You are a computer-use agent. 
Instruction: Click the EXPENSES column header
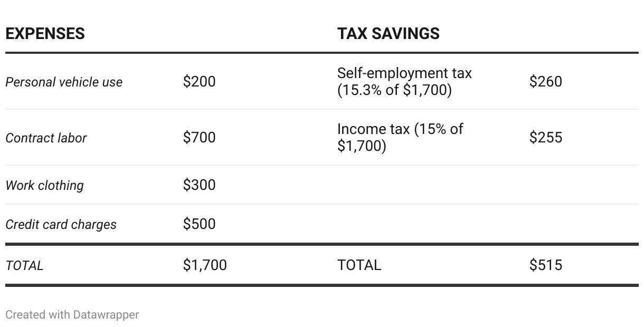pyautogui.click(x=45, y=34)
